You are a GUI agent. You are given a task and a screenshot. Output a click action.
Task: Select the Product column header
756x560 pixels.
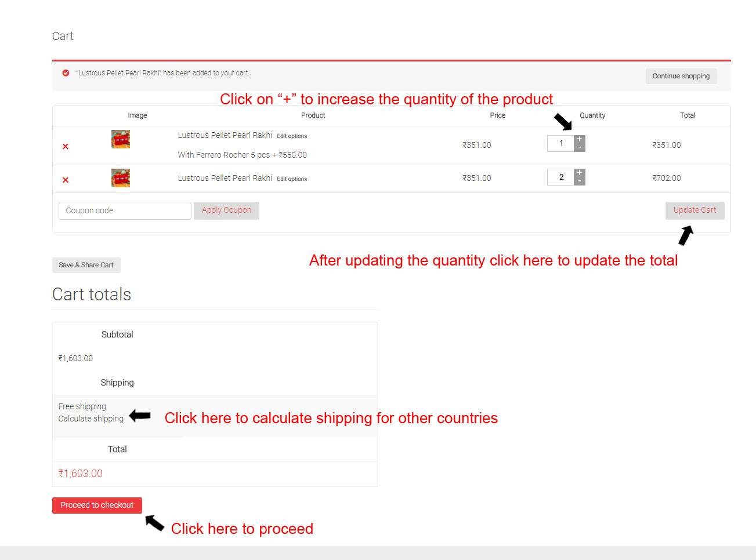tap(313, 115)
